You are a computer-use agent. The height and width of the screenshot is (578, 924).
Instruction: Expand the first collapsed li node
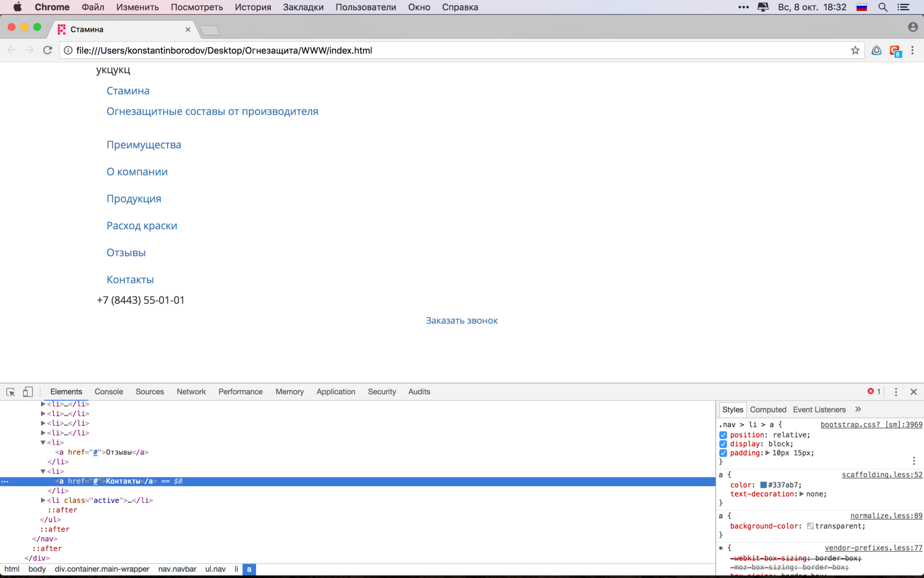tap(43, 404)
